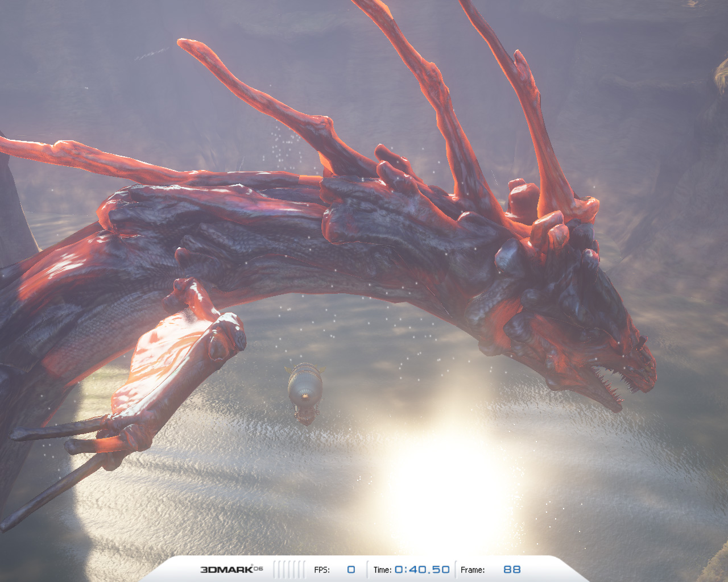Image resolution: width=728 pixels, height=582 pixels.
Task: Click the 3DMARK06 logo in status bar
Action: click(x=231, y=569)
